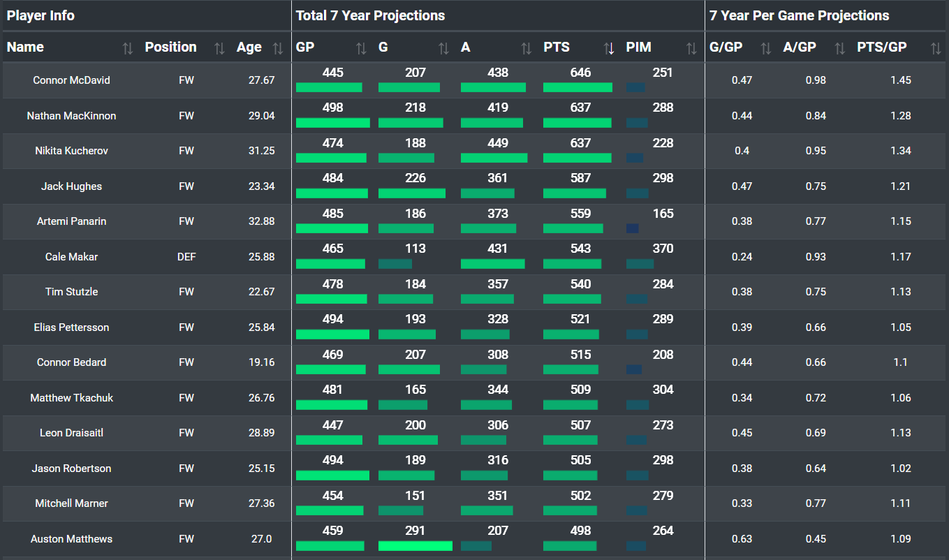This screenshot has height=560, width=949.
Task: Sort by PTS/GP sort arrows icon
Action: click(936, 48)
